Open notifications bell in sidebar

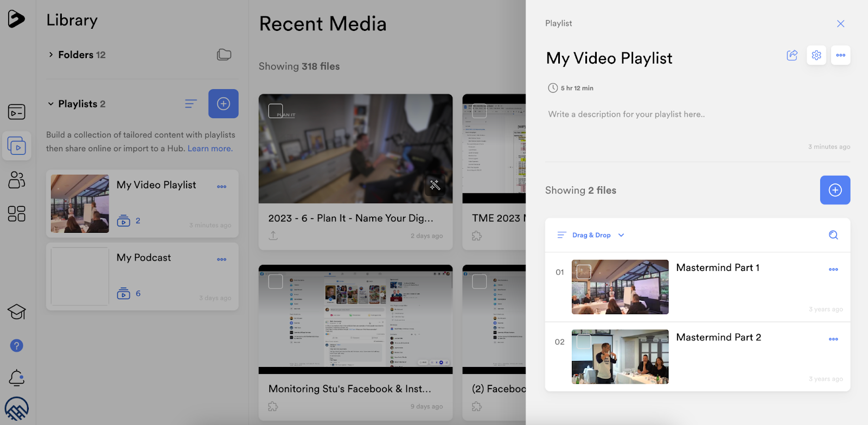point(17,378)
